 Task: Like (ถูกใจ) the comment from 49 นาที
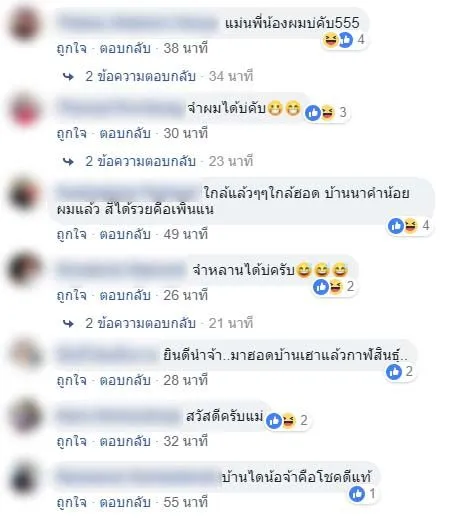tap(72, 234)
